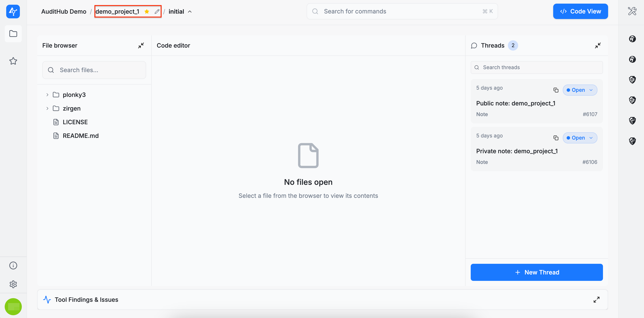Click the info circle icon
Screen dimensions: 644x318
[x=13, y=265]
